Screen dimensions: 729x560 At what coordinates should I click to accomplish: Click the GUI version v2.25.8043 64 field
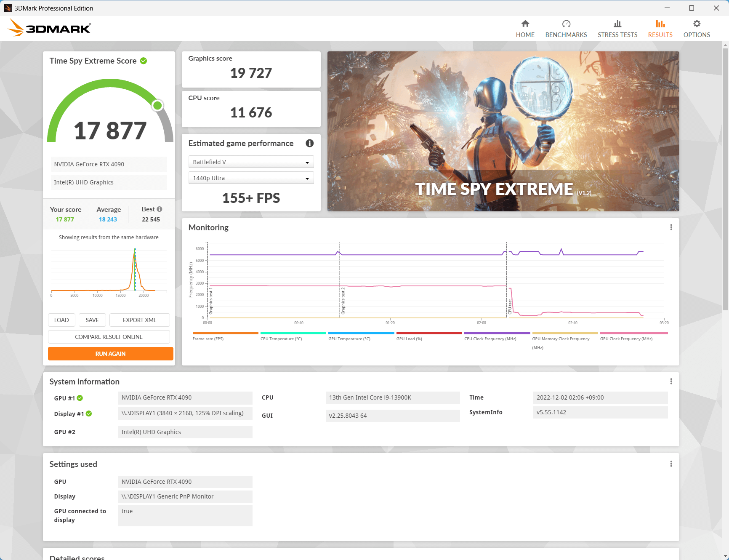click(x=393, y=416)
